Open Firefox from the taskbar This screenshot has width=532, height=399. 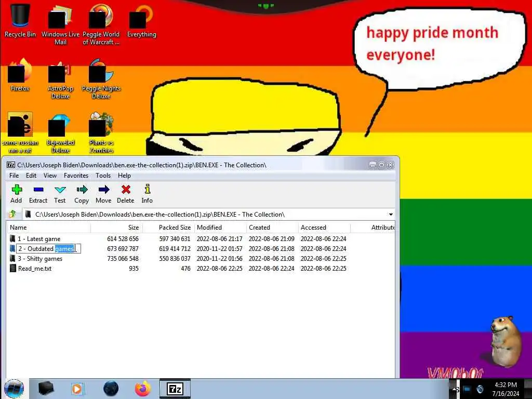click(x=143, y=389)
